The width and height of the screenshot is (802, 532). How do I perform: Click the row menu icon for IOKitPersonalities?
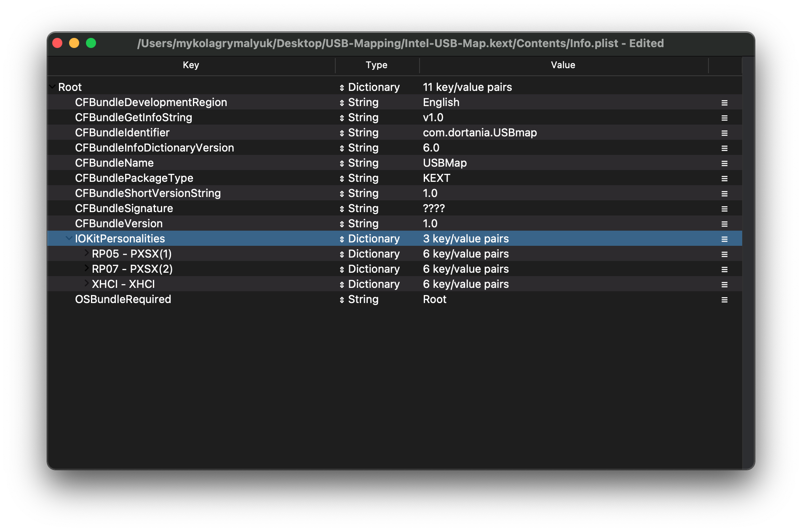point(724,239)
